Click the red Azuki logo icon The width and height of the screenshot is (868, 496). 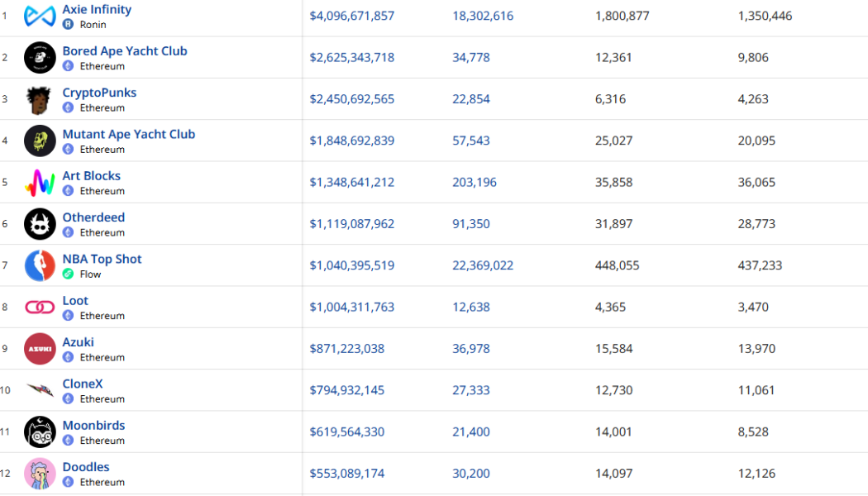[40, 349]
